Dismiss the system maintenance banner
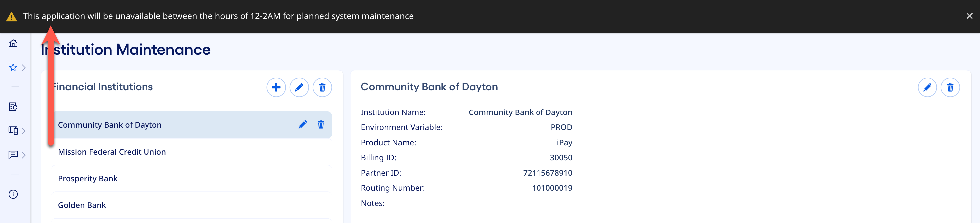This screenshot has height=223, width=980. point(969,16)
